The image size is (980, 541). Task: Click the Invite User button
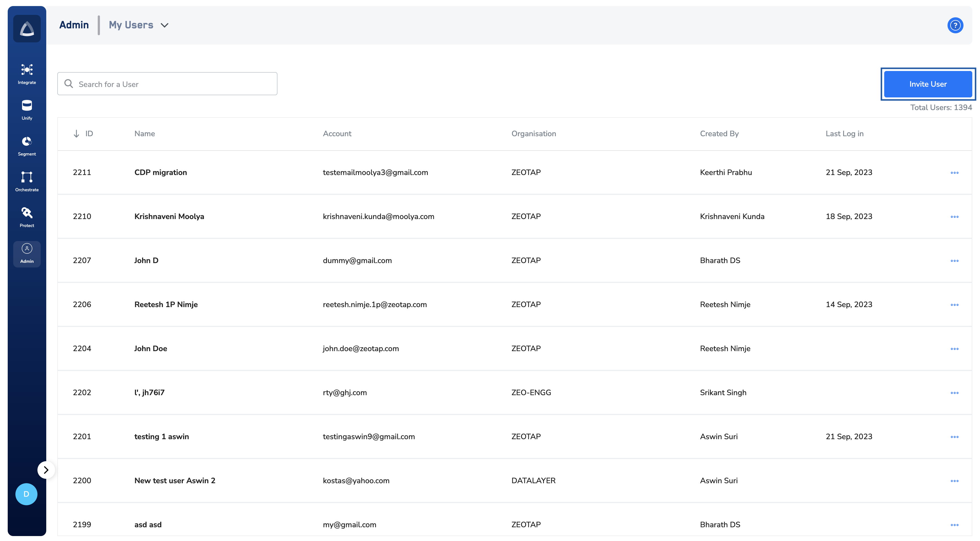point(927,84)
